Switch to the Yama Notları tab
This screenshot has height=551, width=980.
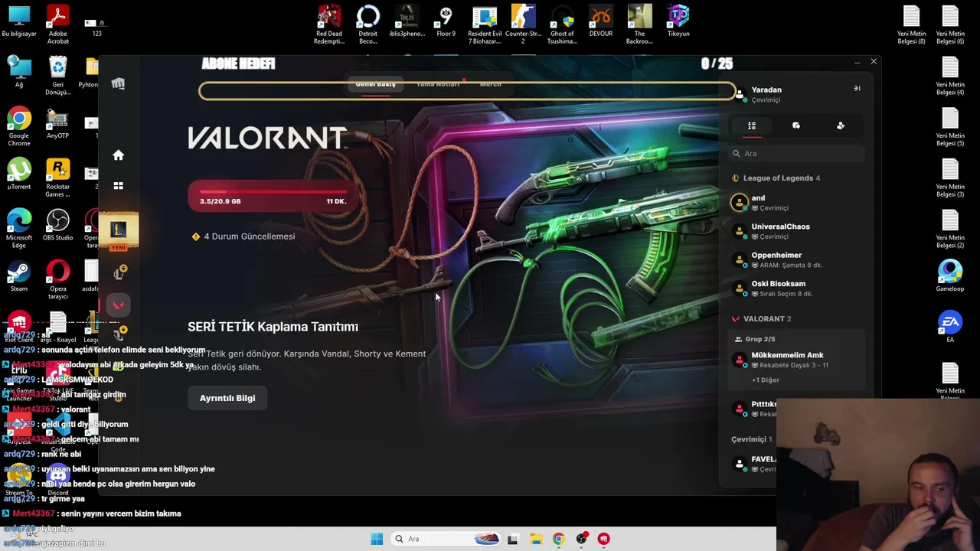438,83
